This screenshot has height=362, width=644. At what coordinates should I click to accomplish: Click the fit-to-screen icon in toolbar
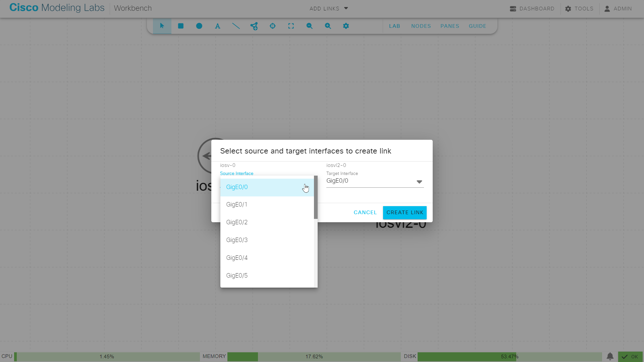(x=291, y=26)
